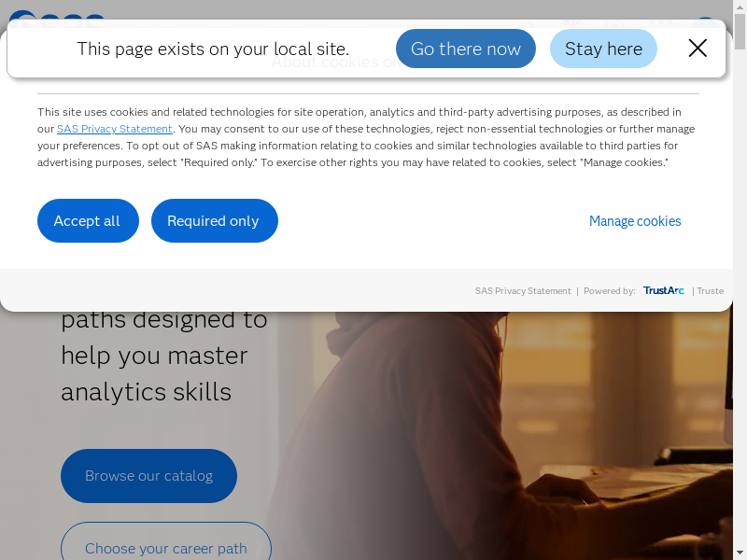Open SAS Privacy Statement link in consent footer
This screenshot has height=560, width=747.
point(523,291)
